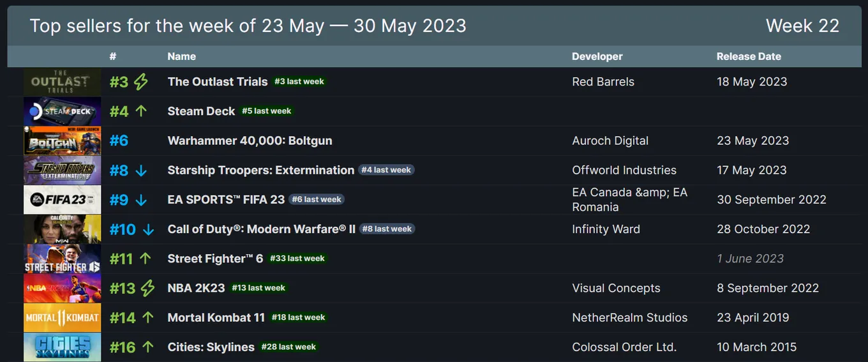Open Street Fighter 6 name link
Screen dimensions: 868x362
point(215,259)
